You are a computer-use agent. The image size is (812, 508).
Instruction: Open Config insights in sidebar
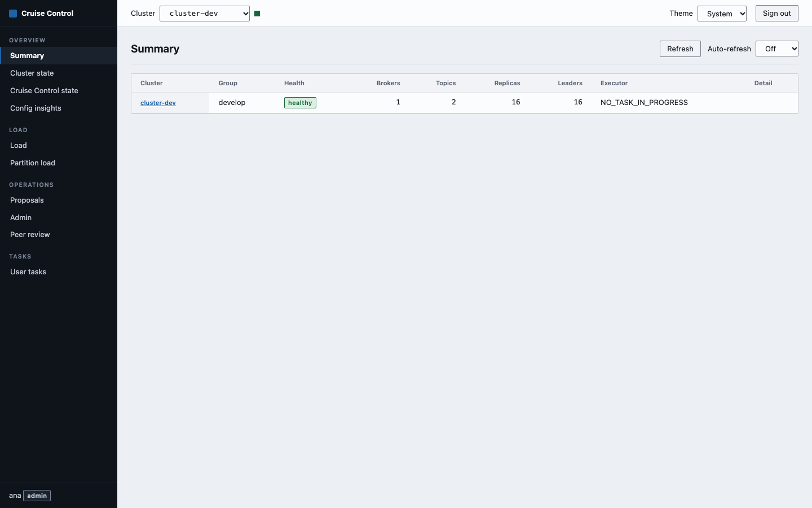click(x=59, y=108)
